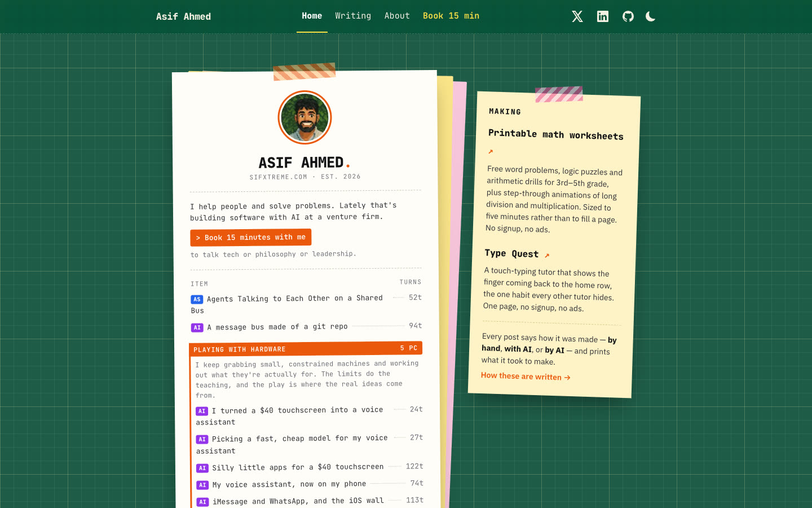Open I turned a $40 touchscreen into a voice assistant

pyautogui.click(x=289, y=416)
